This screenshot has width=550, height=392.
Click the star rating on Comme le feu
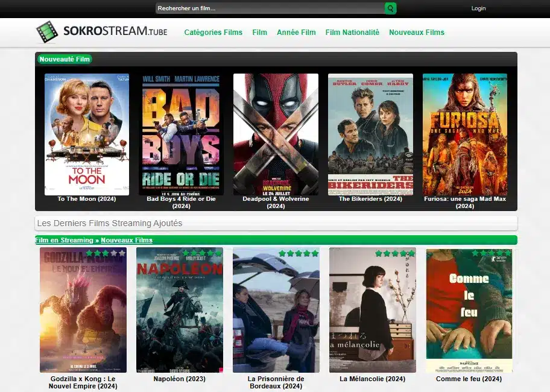tap(492, 253)
